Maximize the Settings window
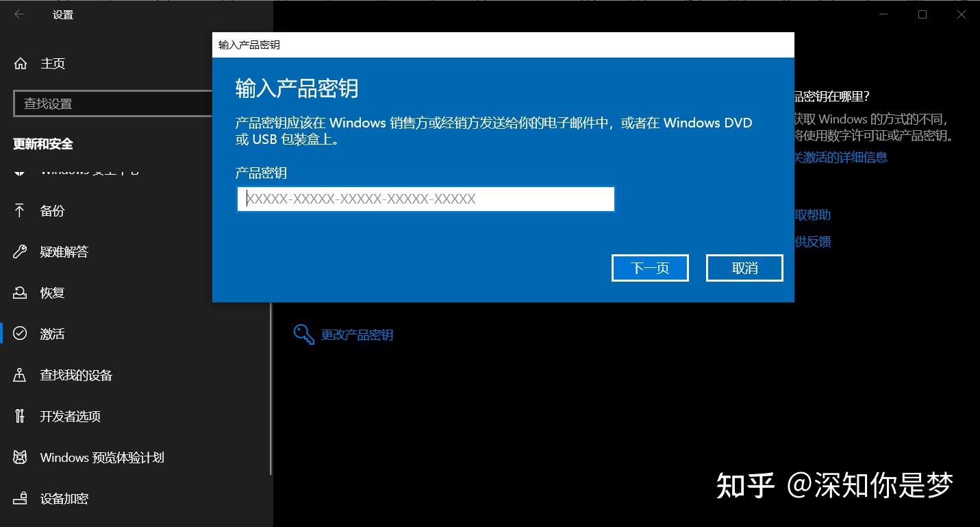The image size is (980, 527). tap(922, 14)
